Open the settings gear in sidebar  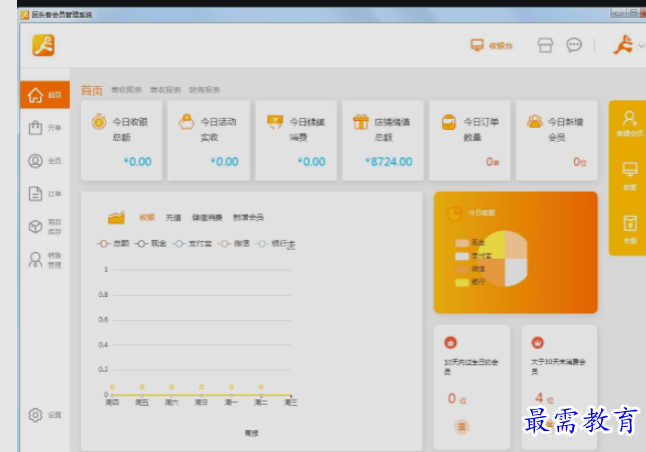(x=35, y=415)
